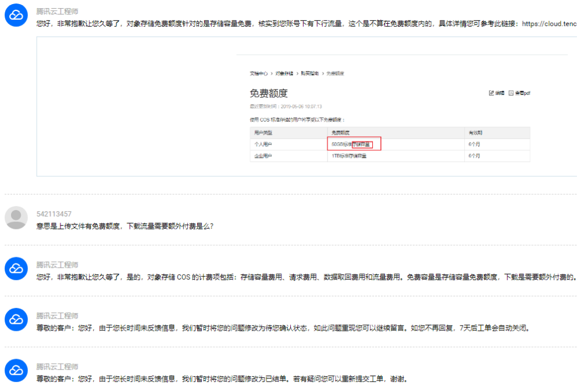This screenshot has height=386, width=588.
Task: Click the 个人用户 table cell
Action: click(x=263, y=144)
